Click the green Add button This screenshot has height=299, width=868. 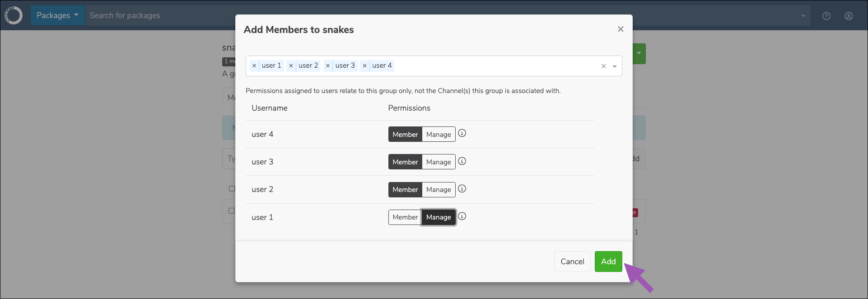pyautogui.click(x=608, y=262)
